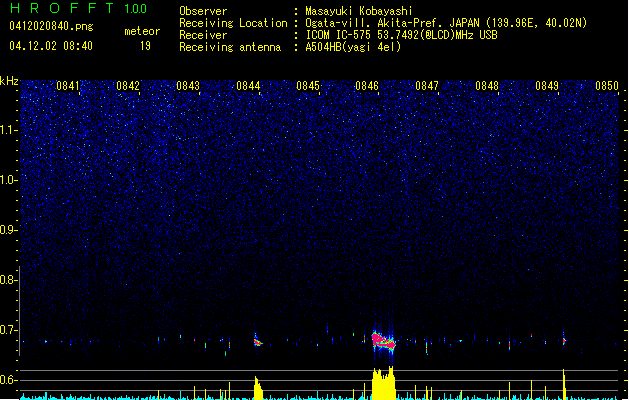Click the yellow intensity peak below 0844
This screenshot has height=400, width=629.
(x=258, y=388)
